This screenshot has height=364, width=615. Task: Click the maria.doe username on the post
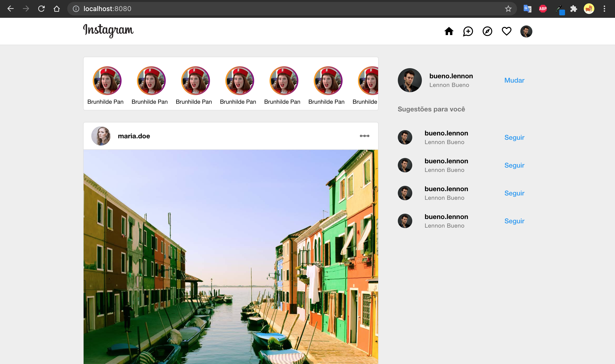134,136
